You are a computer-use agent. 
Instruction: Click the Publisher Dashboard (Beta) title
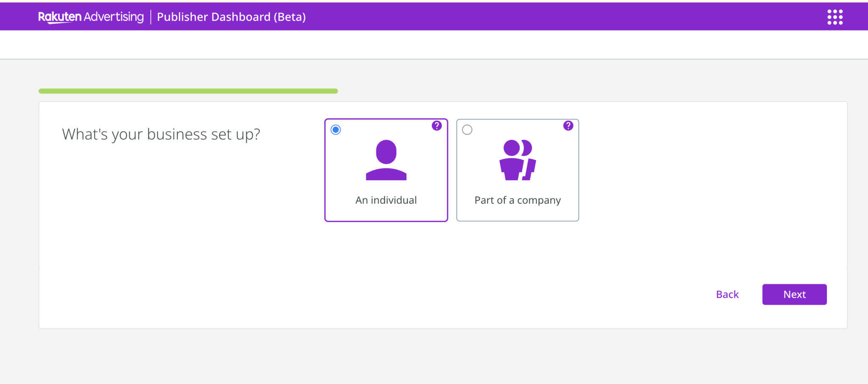coord(231,17)
